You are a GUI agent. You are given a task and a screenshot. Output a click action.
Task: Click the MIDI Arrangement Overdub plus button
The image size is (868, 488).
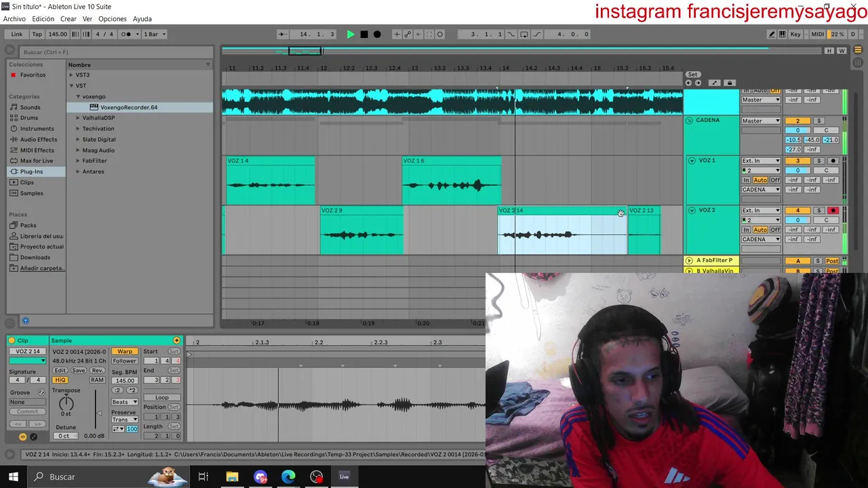[397, 34]
